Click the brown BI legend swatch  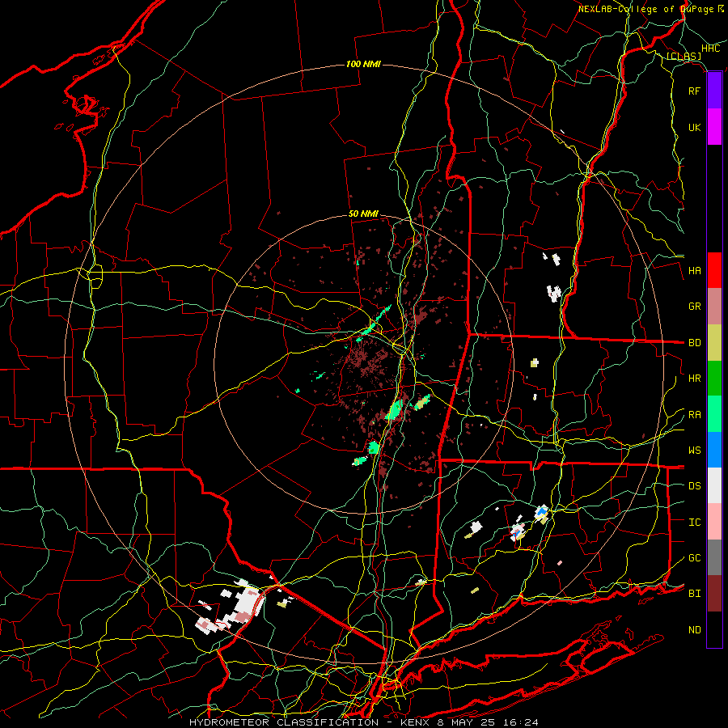[714, 594]
